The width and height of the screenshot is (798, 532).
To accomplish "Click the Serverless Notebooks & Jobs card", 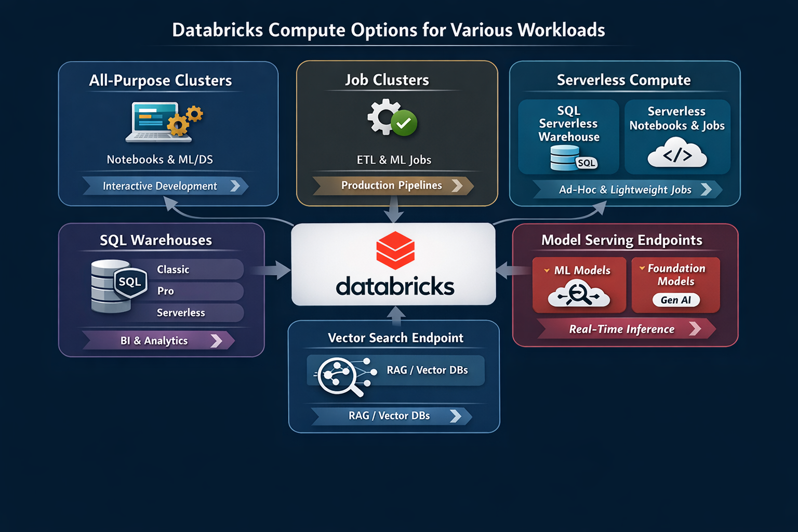I will pyautogui.click(x=677, y=137).
